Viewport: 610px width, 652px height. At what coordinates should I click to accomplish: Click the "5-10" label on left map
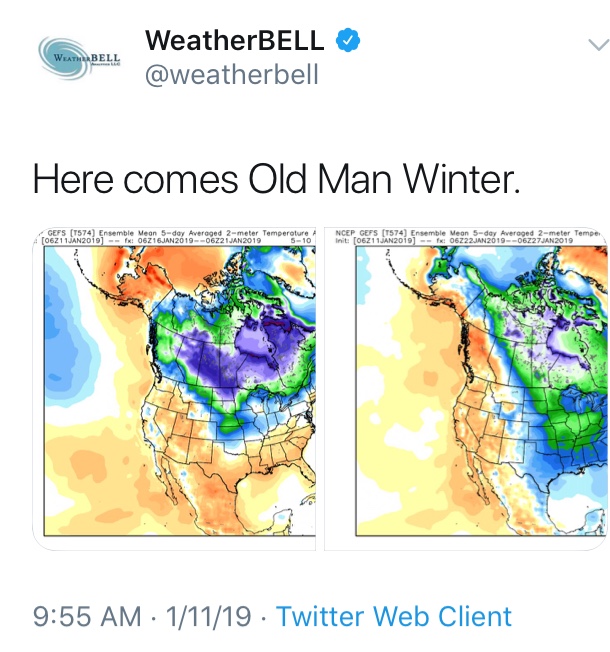click(x=299, y=242)
